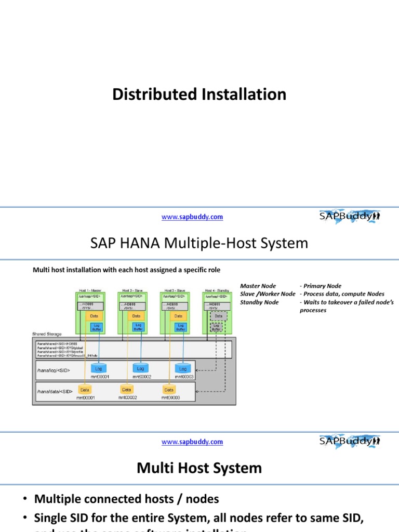
Task: Click the Host 1 - Master box
Action: (x=90, y=313)
